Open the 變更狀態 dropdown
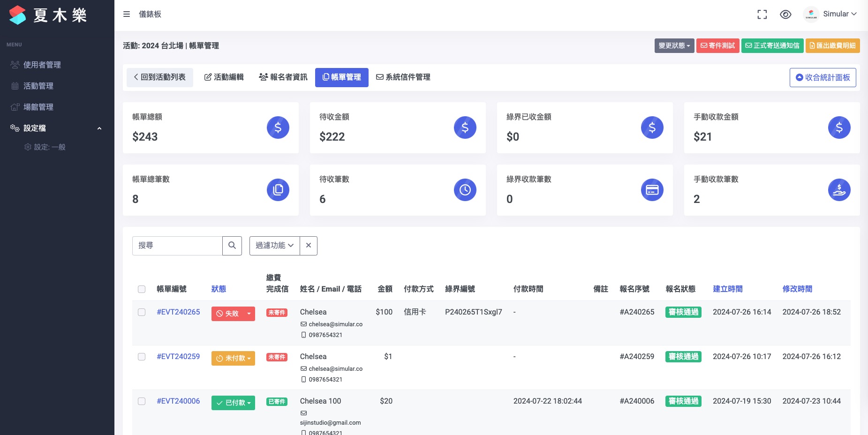The image size is (868, 435). click(674, 45)
